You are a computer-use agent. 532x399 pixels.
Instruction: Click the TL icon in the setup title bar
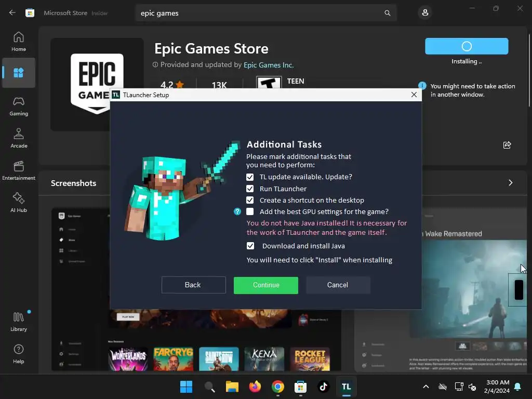(x=116, y=95)
